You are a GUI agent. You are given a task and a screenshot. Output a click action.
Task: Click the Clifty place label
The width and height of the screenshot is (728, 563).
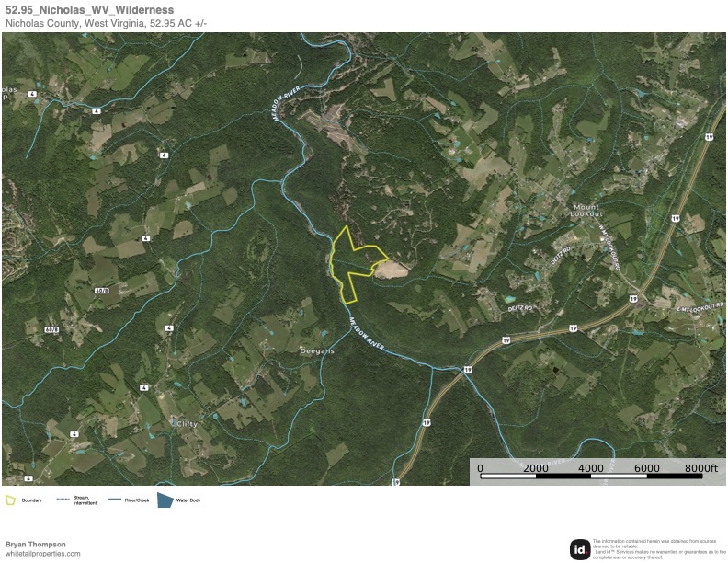188,424
